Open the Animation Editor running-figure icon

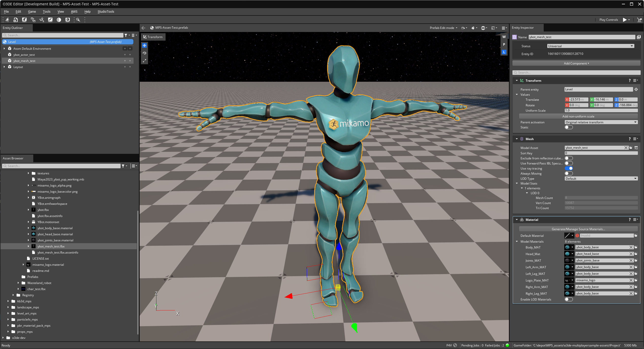[7, 20]
